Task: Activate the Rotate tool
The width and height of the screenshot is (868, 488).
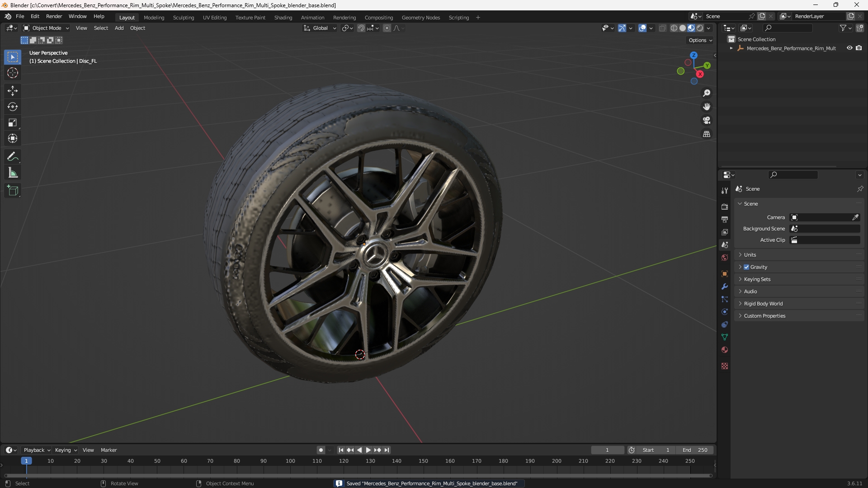Action: pos(13,107)
